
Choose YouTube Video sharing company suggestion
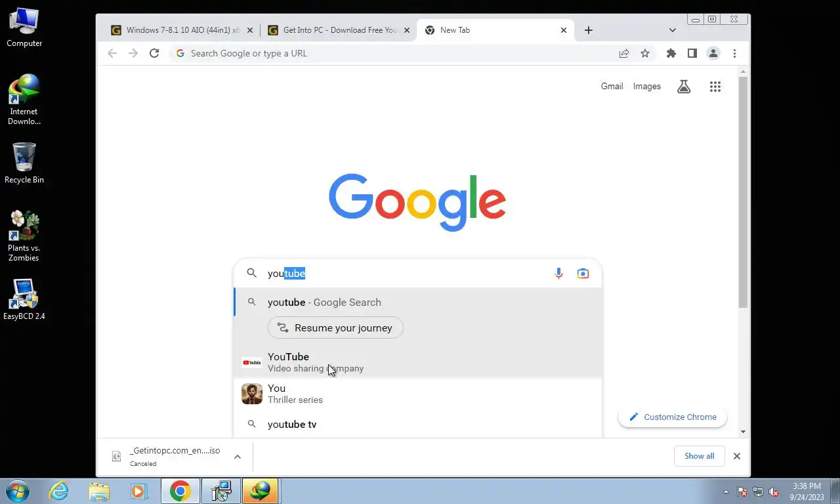(x=418, y=362)
